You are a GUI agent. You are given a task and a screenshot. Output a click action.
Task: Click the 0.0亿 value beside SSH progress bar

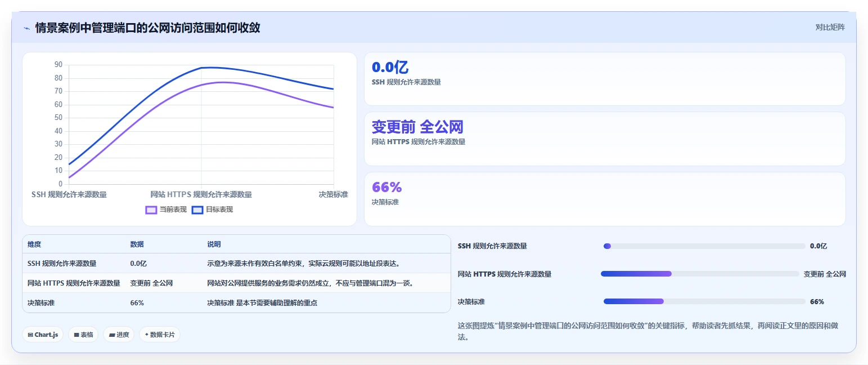[x=818, y=246]
